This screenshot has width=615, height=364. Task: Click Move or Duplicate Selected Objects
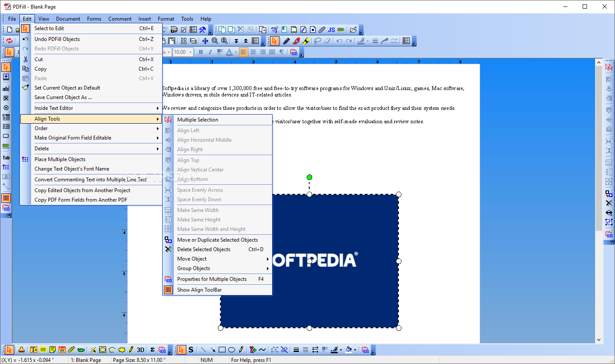pyautogui.click(x=217, y=240)
